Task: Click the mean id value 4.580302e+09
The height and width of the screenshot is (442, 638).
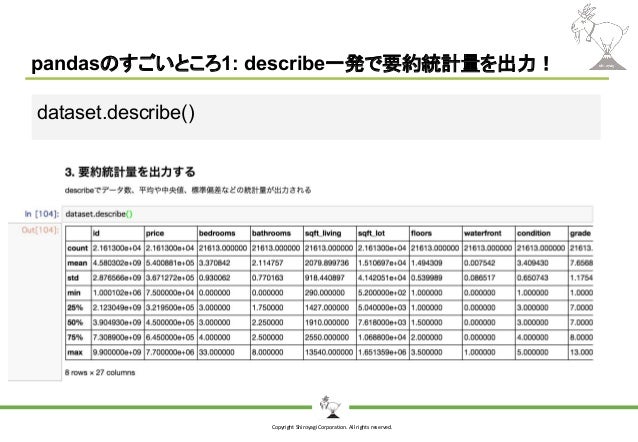Action: point(117,263)
